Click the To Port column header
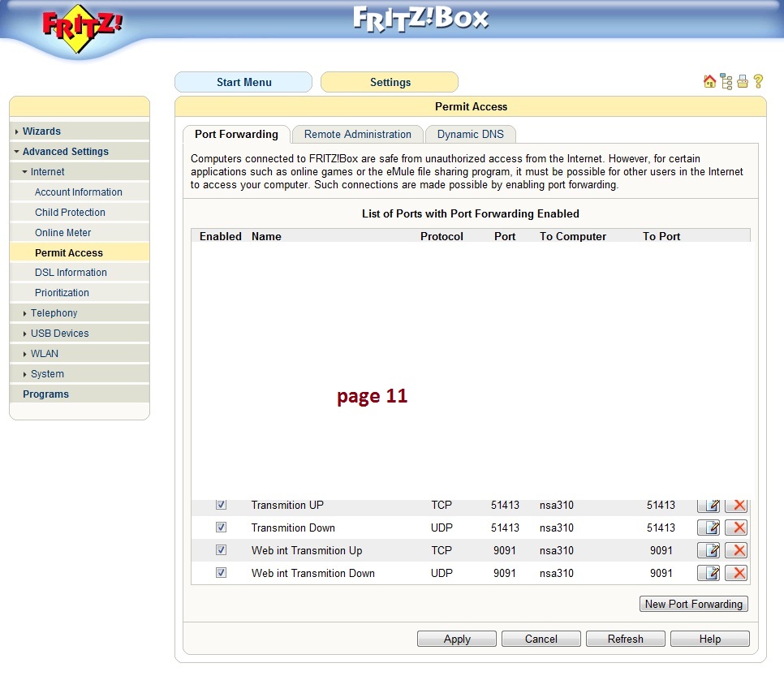Screen dimensions: 784x689 coord(661,236)
